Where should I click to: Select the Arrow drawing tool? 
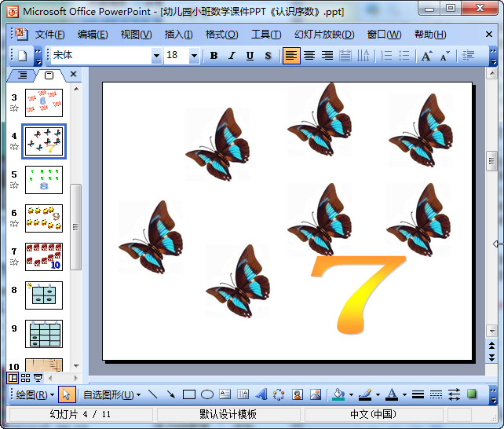(170, 394)
